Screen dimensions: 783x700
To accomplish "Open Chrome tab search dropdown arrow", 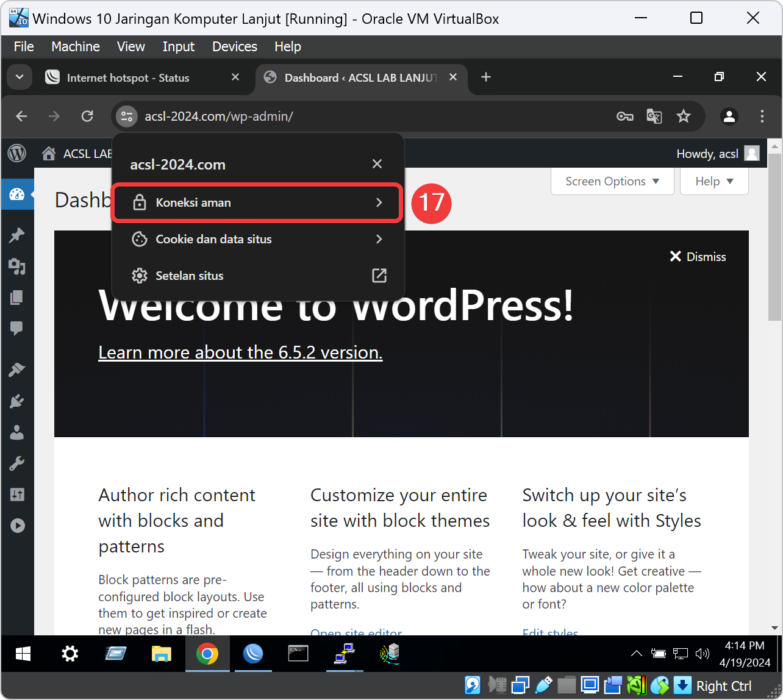I will click(20, 77).
